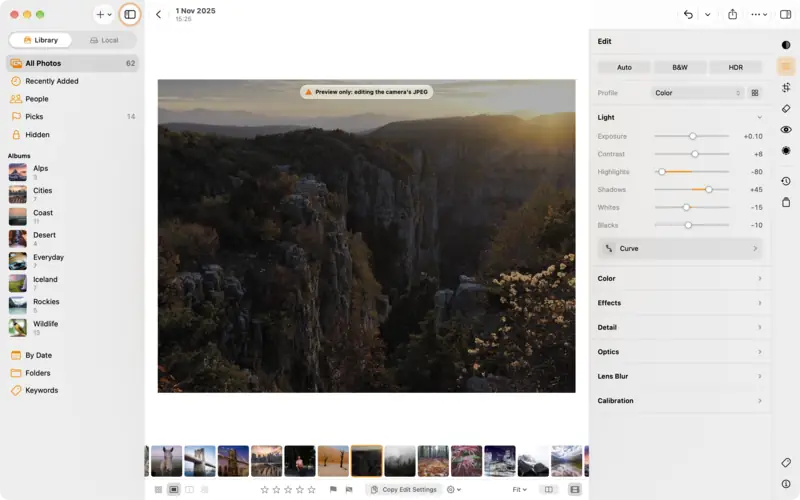Screen dimensions: 800x500
Task: Rate the photo five stars
Action: pyautogui.click(x=311, y=489)
